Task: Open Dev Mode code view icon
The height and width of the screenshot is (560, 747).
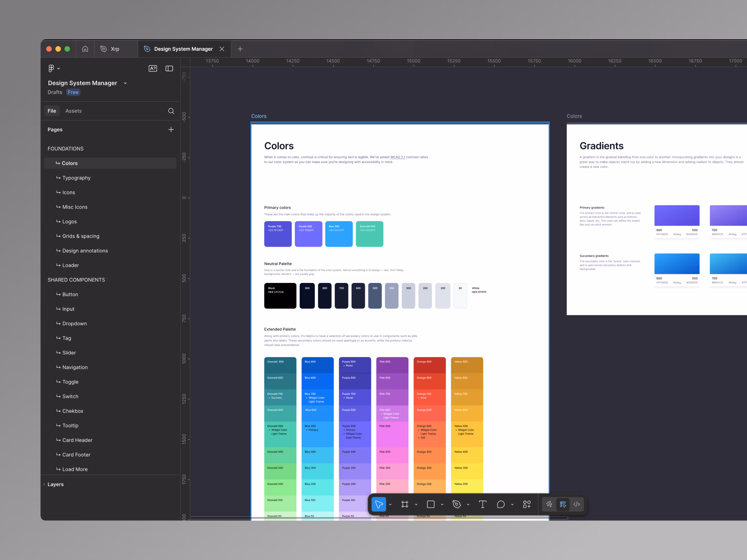Action: click(576, 504)
